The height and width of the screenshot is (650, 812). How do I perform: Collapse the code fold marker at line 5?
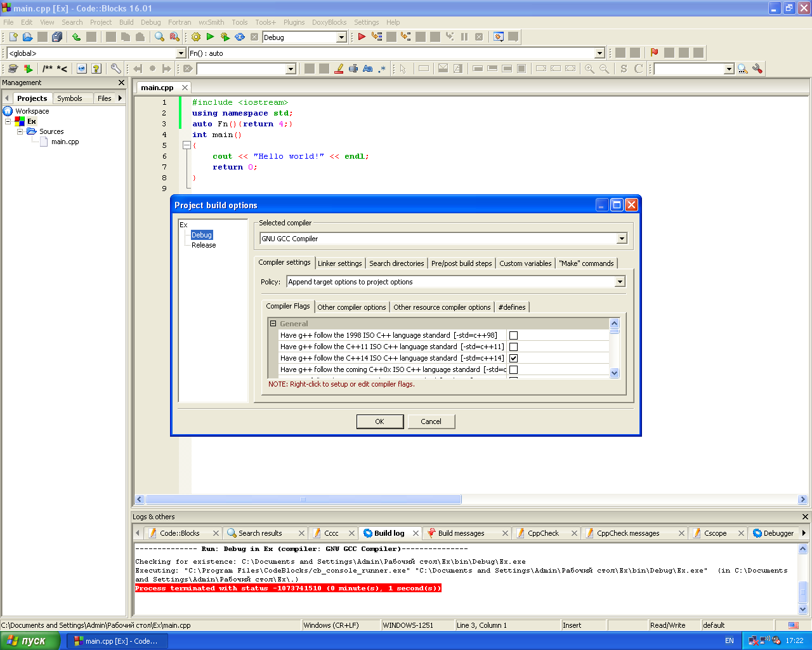[x=187, y=145]
